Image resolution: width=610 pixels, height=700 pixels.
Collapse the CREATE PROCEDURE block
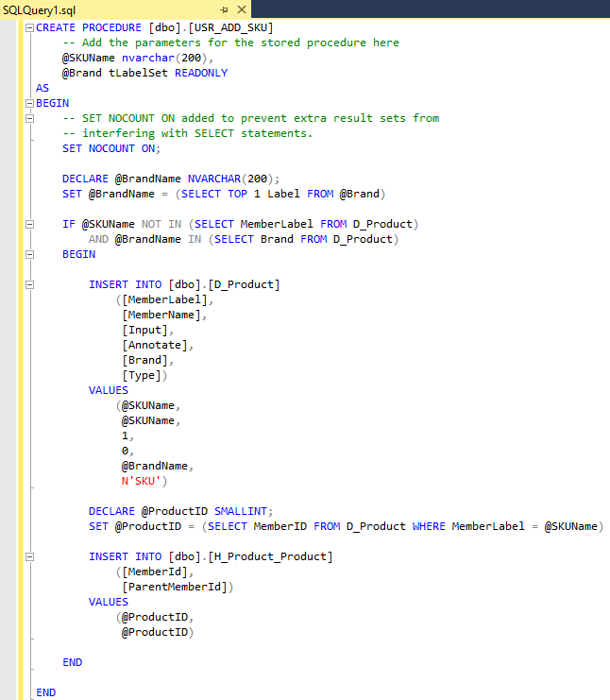[x=29, y=27]
